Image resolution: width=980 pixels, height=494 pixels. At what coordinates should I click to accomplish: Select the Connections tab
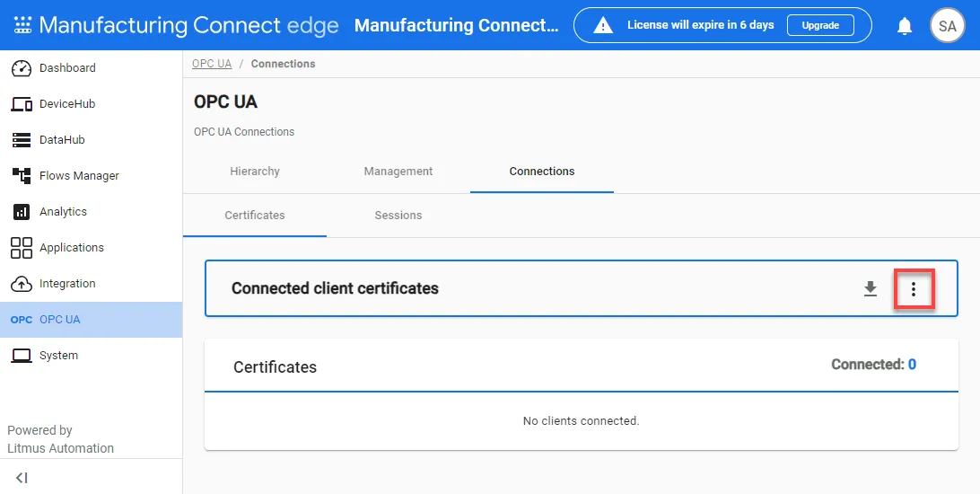(x=542, y=172)
